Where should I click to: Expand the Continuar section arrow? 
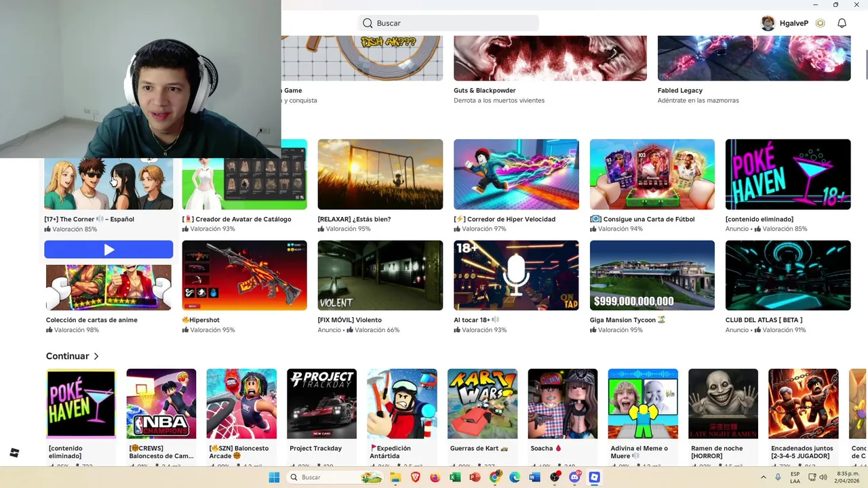click(x=96, y=356)
